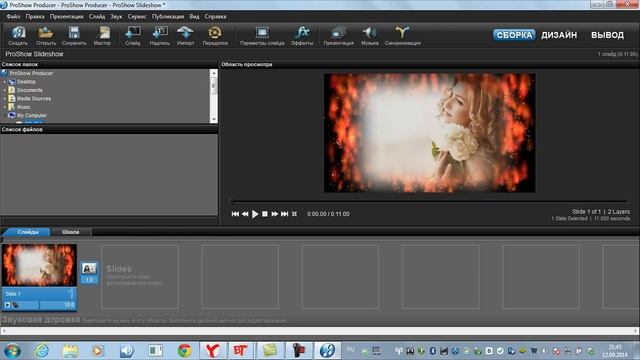This screenshot has width=640, height=360.
Task: Select the Desktop folder in tree
Action: (26, 82)
